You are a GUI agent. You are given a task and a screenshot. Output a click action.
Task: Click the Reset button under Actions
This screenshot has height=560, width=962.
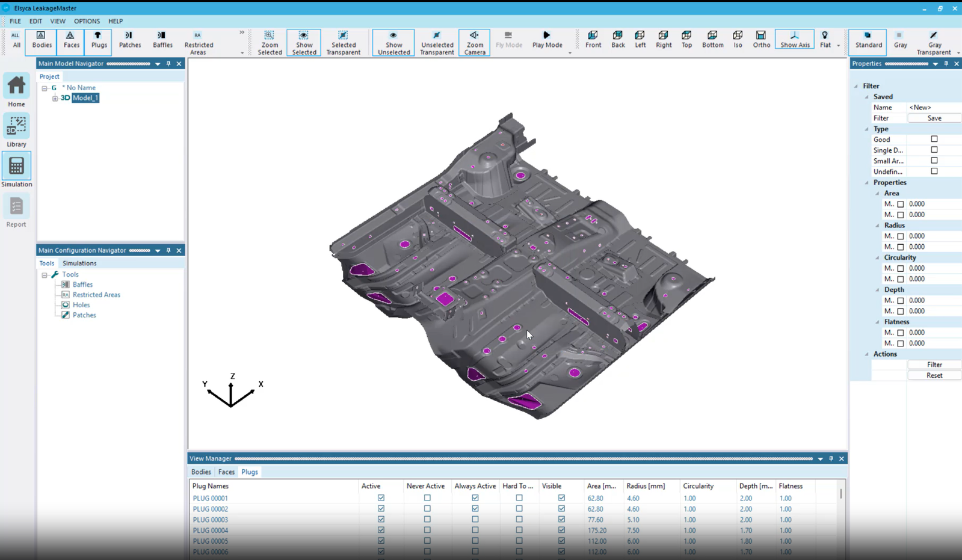coord(934,375)
